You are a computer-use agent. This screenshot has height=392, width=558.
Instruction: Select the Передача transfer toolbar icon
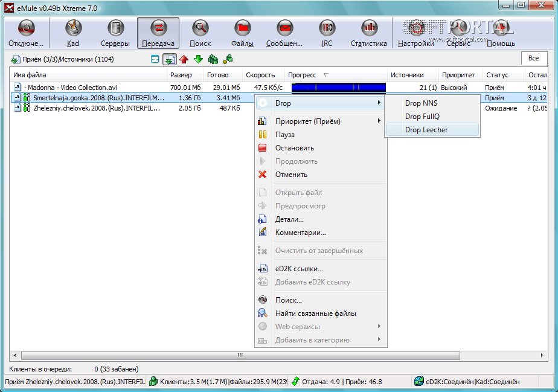158,28
